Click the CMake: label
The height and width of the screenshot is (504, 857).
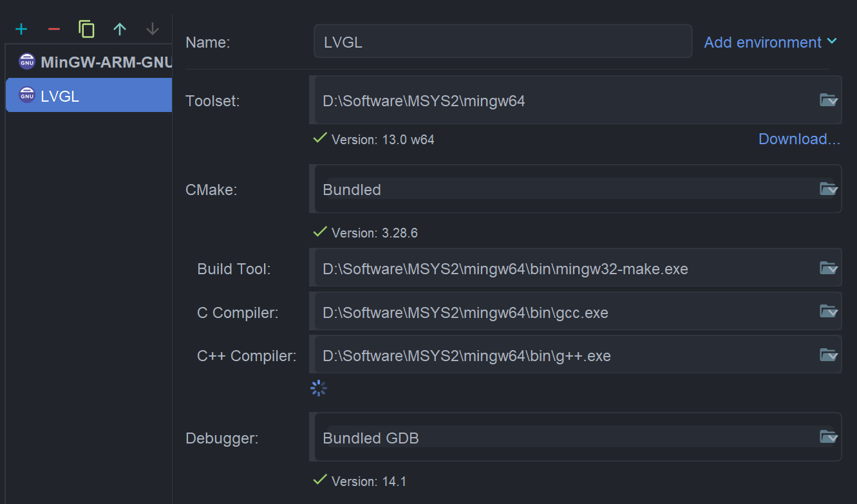pos(211,190)
